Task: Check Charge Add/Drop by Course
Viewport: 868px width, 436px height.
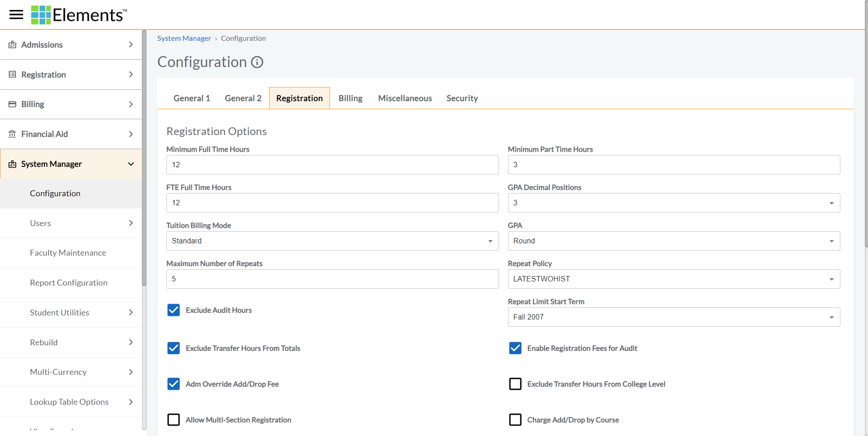Action: (515, 420)
